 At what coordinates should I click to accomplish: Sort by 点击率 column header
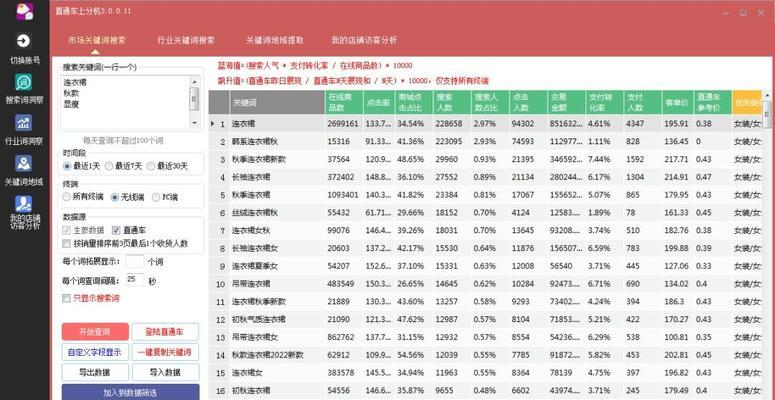(379, 103)
